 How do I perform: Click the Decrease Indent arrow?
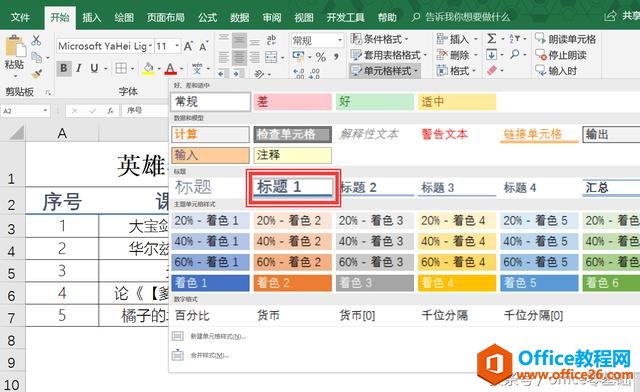pos(221,74)
